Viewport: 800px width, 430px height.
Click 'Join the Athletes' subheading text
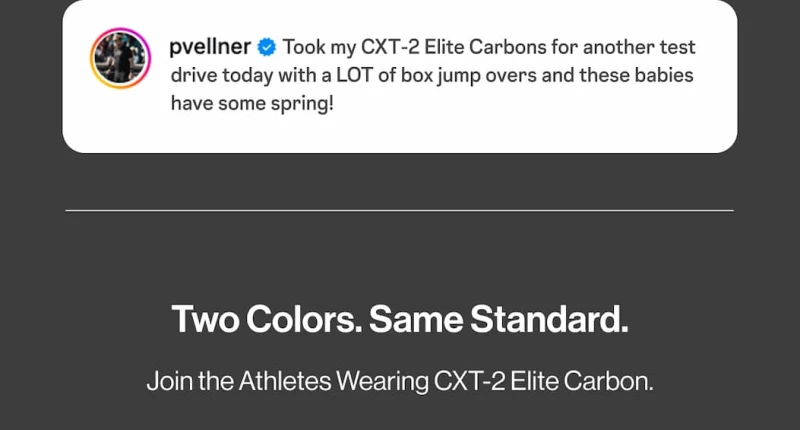click(239, 382)
